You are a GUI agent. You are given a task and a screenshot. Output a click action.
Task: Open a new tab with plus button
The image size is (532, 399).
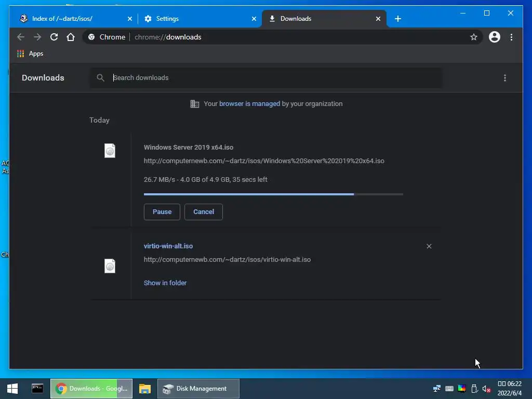[398, 19]
